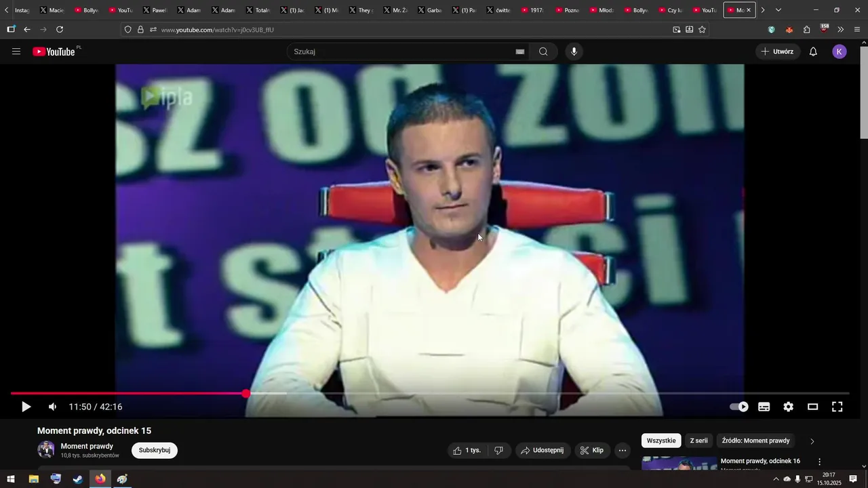Play the video

(x=26, y=407)
